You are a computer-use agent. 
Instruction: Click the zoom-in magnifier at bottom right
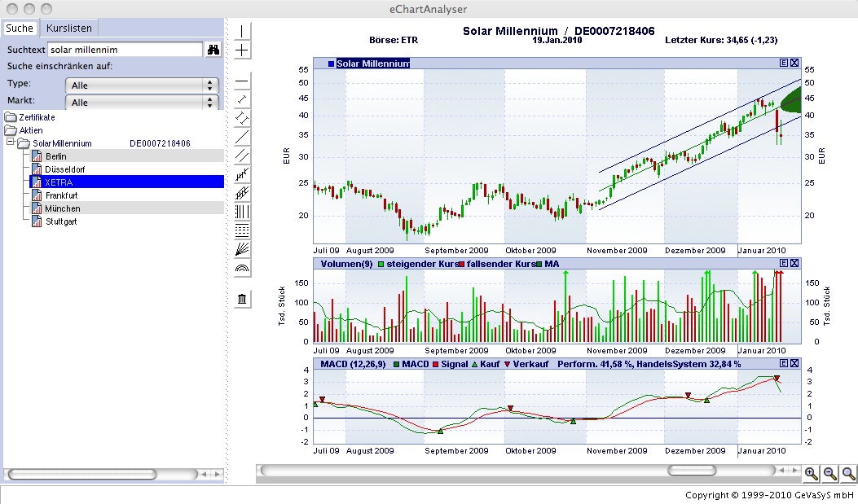point(812,473)
